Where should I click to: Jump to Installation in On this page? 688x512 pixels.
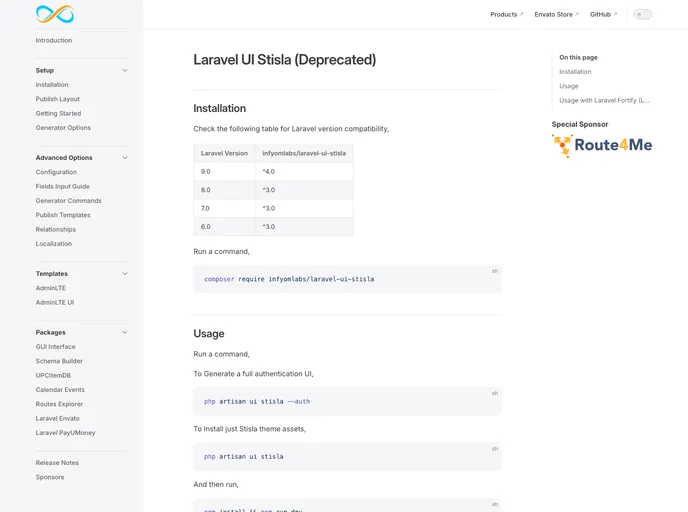coord(575,72)
